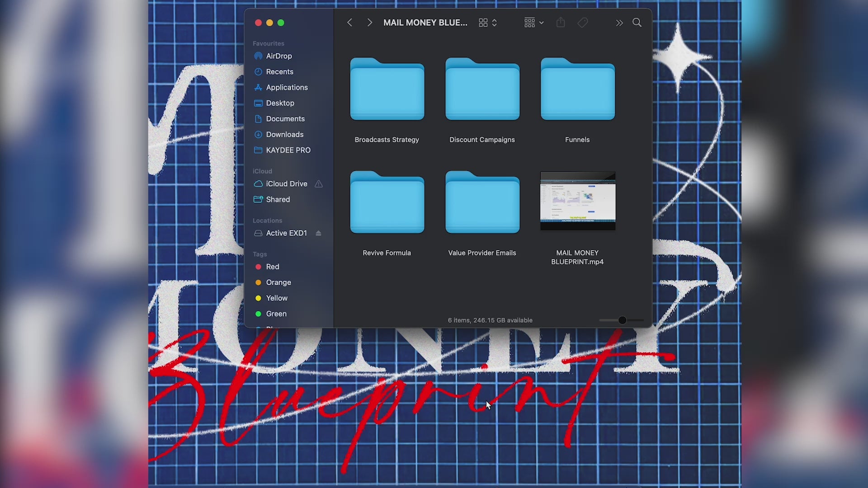Click the Desktop sidebar icon
Image resolution: width=868 pixels, height=488 pixels.
coord(258,103)
